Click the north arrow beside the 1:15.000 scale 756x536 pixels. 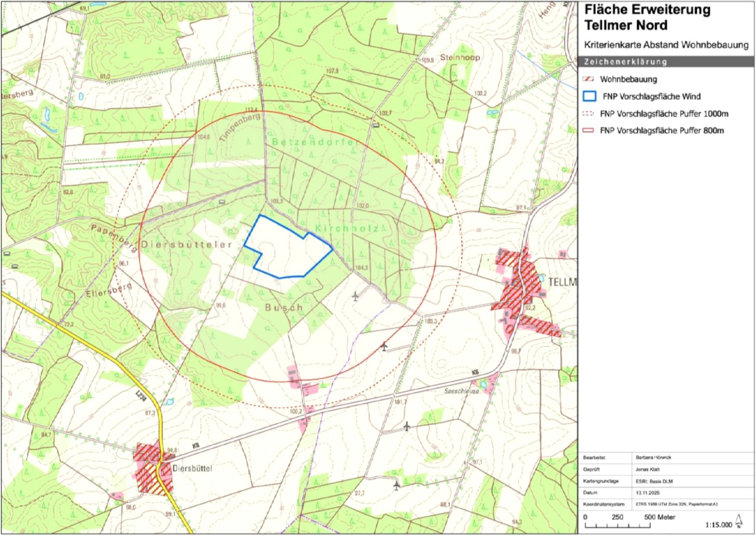739,523
